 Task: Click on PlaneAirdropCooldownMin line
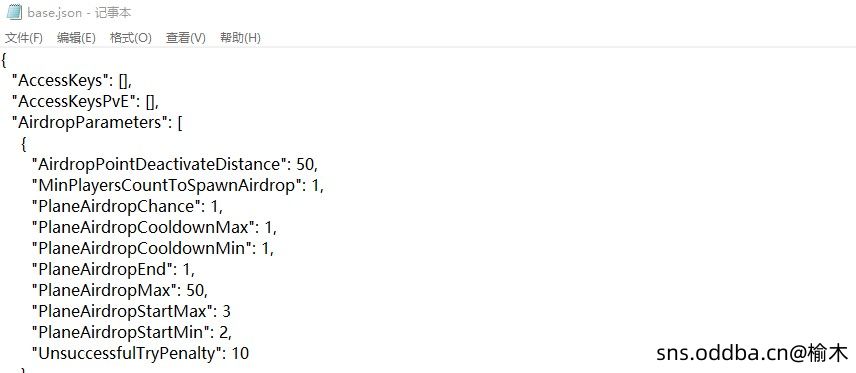[153, 248]
